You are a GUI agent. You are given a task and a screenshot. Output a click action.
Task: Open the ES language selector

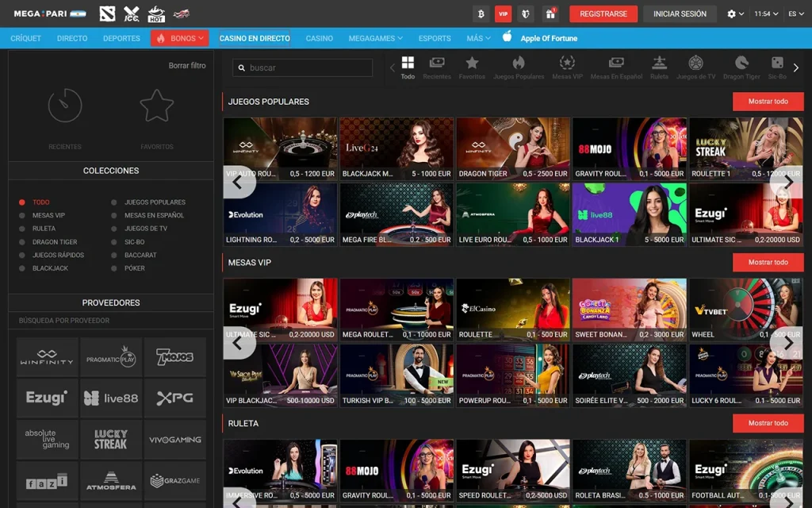point(796,14)
